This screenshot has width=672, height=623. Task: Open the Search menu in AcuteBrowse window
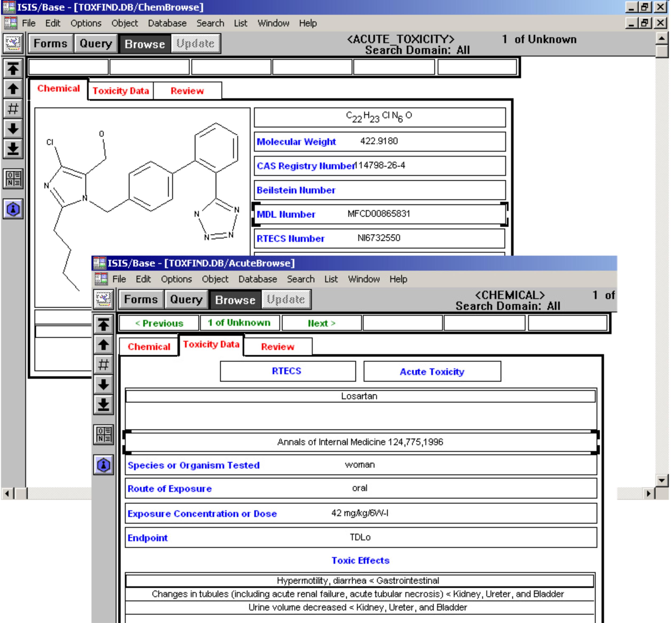(300, 279)
